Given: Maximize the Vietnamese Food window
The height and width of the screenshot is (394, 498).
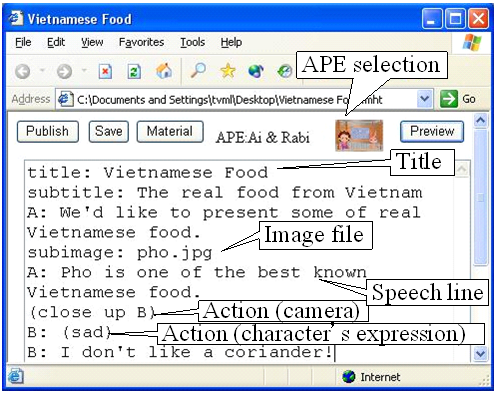Looking at the screenshot, I should (x=455, y=19).
